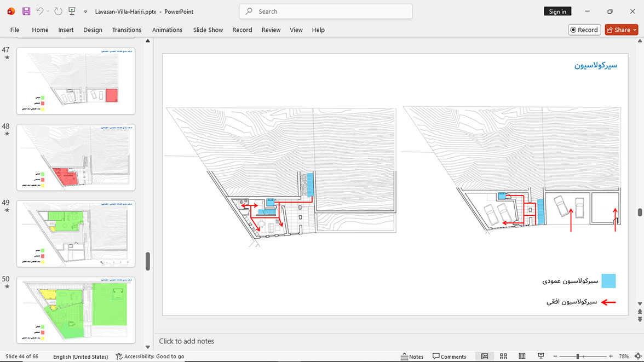Click the Record button
This screenshot has width=644, height=362.
pos(584,30)
